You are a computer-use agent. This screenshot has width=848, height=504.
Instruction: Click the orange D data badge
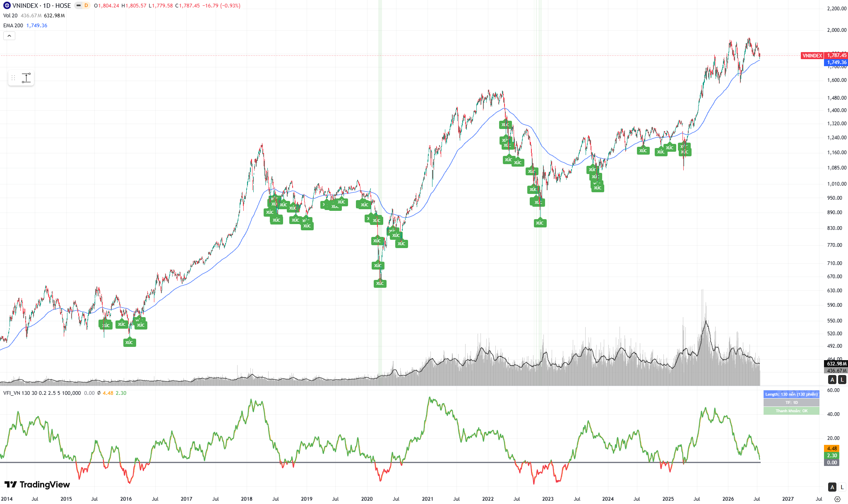[86, 6]
